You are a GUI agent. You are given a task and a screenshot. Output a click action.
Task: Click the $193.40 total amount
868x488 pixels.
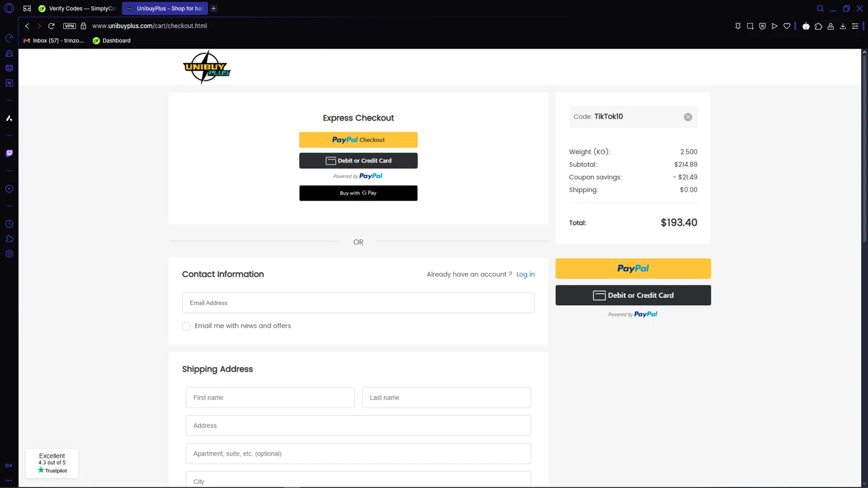(679, 223)
